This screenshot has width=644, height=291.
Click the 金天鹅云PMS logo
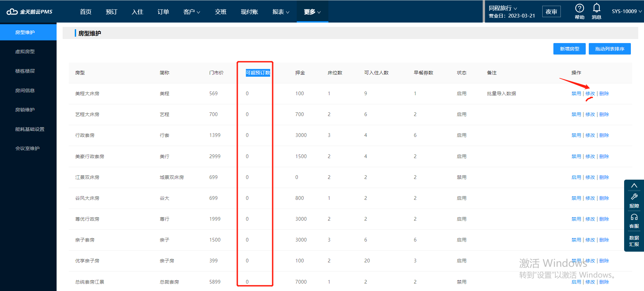click(30, 12)
